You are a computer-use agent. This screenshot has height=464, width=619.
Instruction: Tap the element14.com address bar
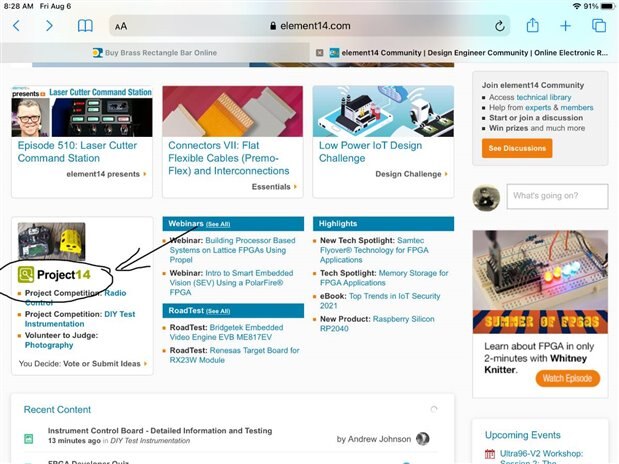coord(310,26)
